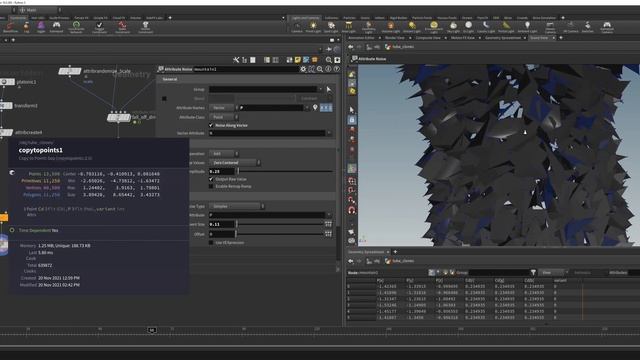
Task: Select the Stereo Camera shelf tool
Action: click(x=550, y=27)
